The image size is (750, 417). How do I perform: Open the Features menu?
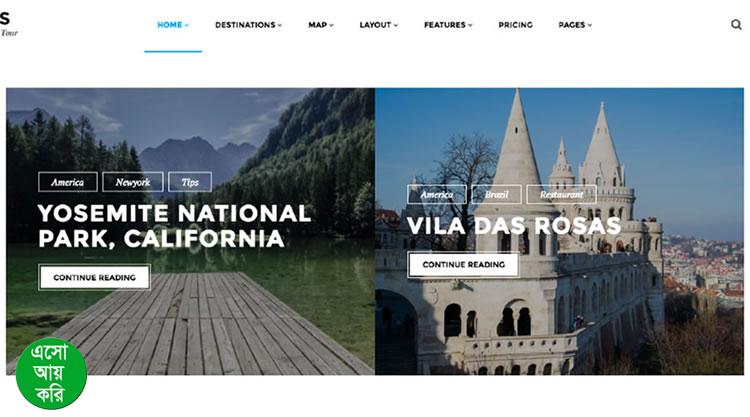(448, 25)
